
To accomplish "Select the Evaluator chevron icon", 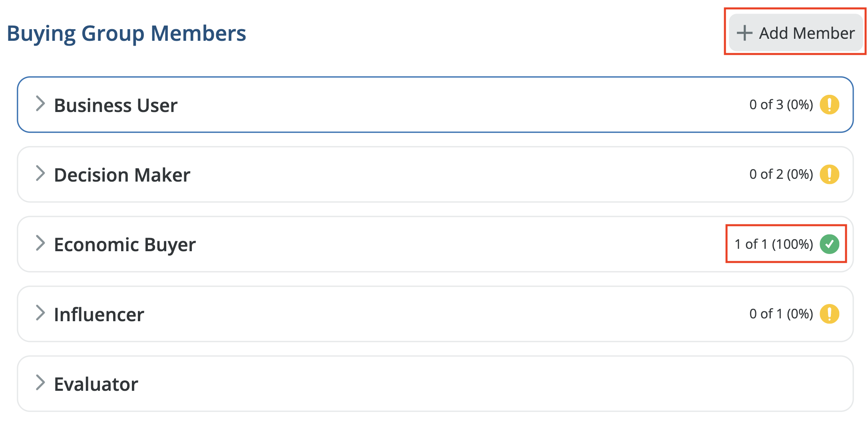I will point(40,383).
